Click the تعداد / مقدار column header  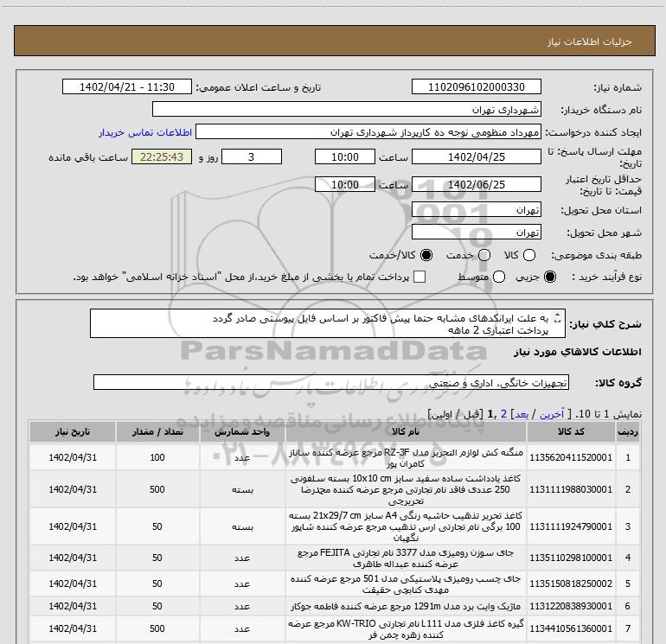157,431
